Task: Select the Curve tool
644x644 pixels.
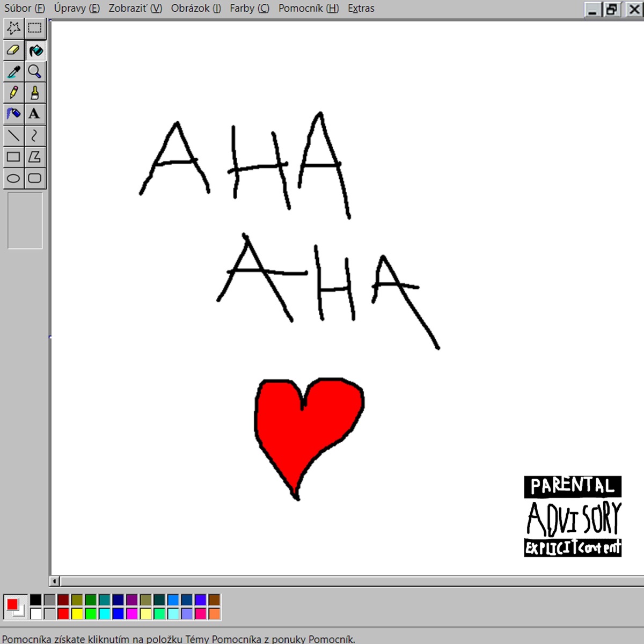Action: click(35, 135)
